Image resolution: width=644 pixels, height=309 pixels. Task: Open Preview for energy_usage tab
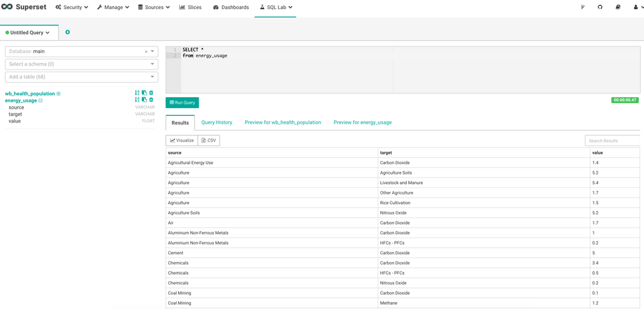pos(362,122)
